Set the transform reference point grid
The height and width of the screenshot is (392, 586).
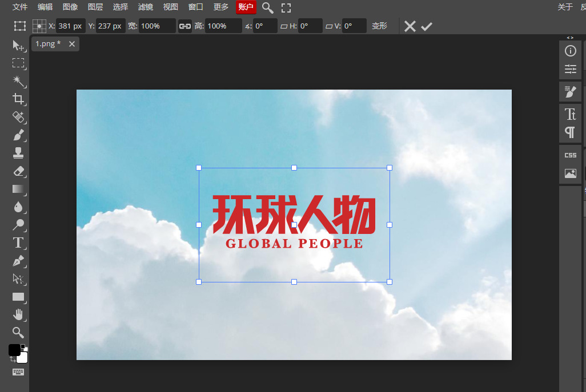pyautogui.click(x=39, y=26)
